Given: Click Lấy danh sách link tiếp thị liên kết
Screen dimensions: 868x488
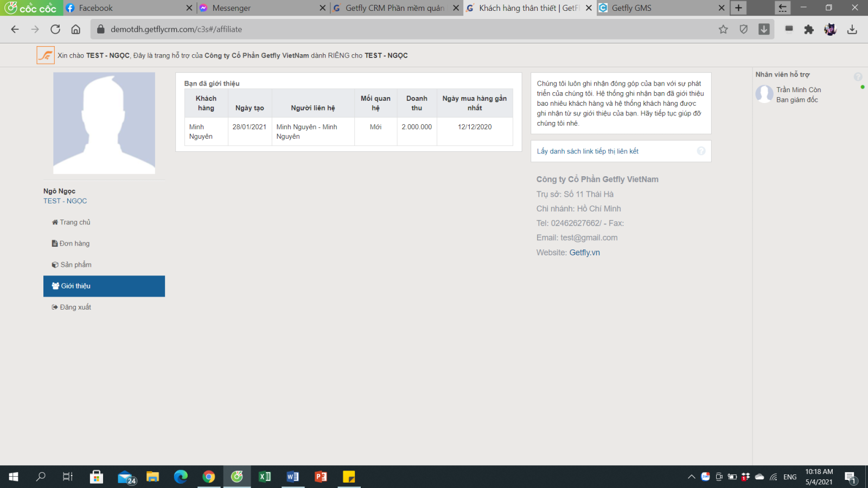Looking at the screenshot, I should [588, 151].
